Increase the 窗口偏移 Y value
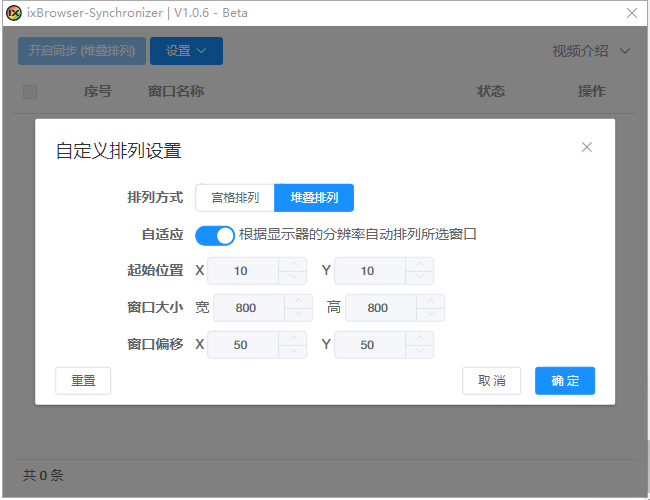This screenshot has width=650, height=500. tap(420, 338)
